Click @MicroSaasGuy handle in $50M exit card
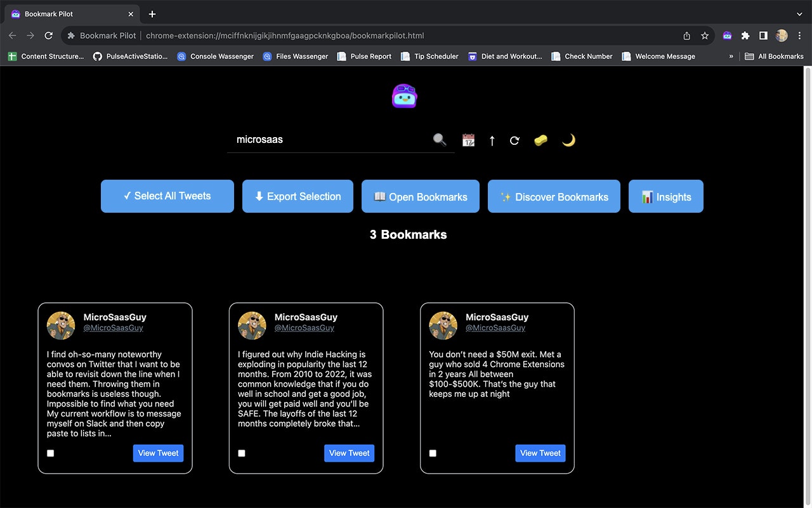Image resolution: width=812 pixels, height=508 pixels. click(495, 328)
